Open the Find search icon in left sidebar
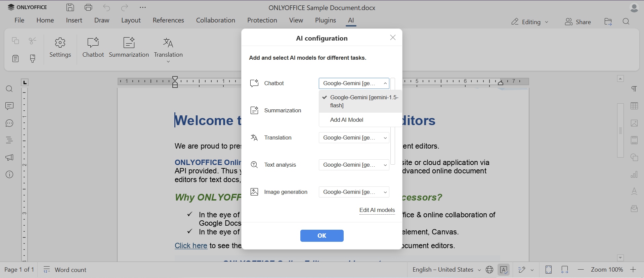The image size is (644, 278). click(x=9, y=89)
